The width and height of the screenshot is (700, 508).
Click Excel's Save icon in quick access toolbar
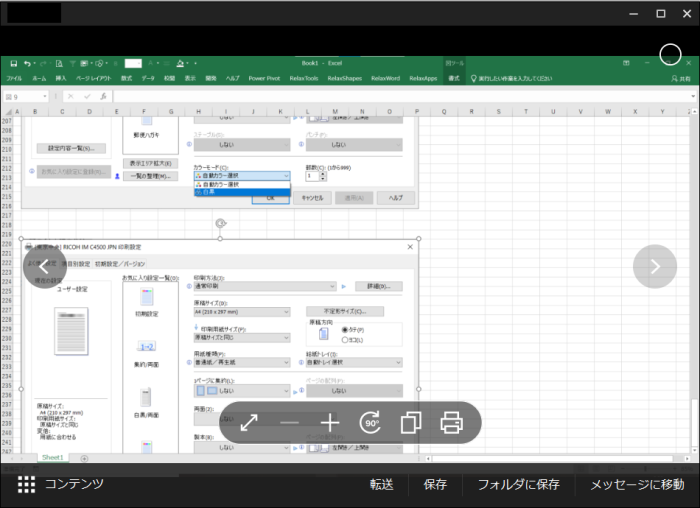(x=14, y=63)
